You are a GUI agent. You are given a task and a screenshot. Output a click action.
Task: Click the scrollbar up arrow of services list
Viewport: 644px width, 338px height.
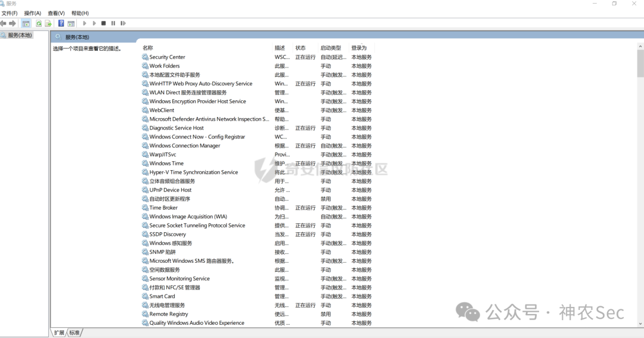640,46
